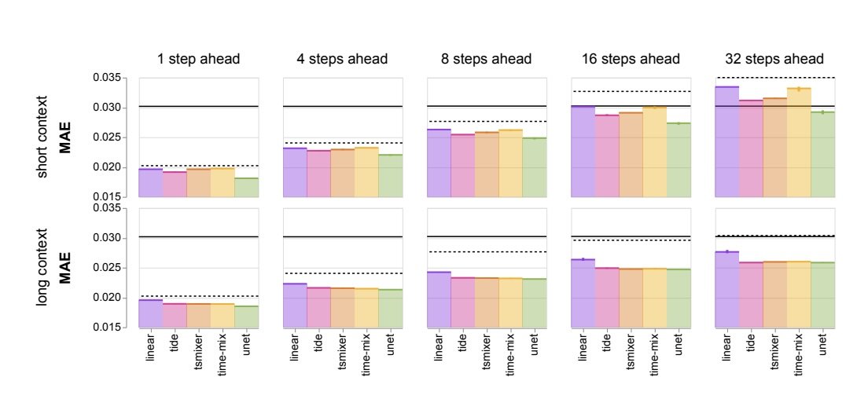868x410 pixels.
Task: Click the "4 steps ahead" panel title
Action: (341, 59)
